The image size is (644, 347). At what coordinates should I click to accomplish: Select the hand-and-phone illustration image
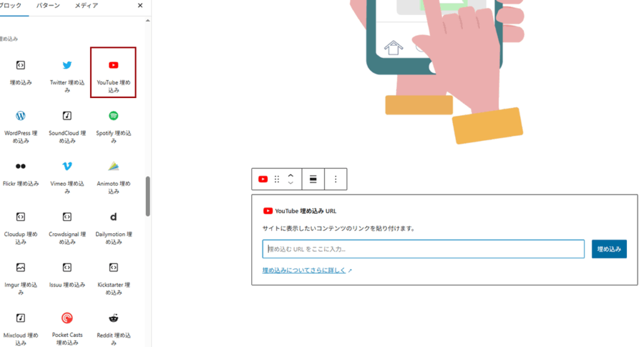pyautogui.click(x=437, y=72)
